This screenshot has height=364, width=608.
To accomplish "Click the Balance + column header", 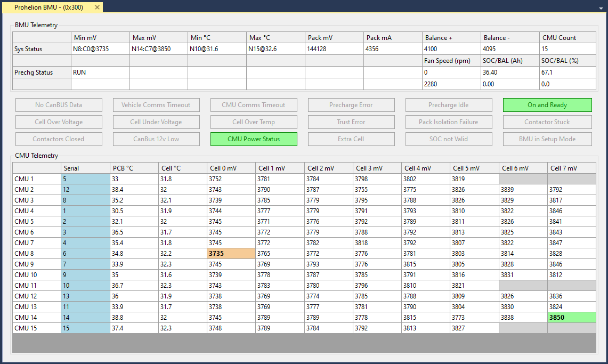I will coord(451,38).
